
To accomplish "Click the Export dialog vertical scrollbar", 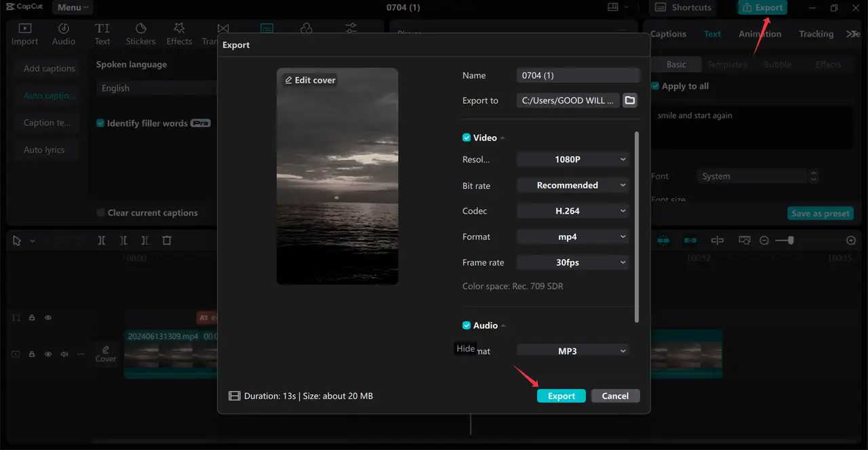I will [x=636, y=227].
